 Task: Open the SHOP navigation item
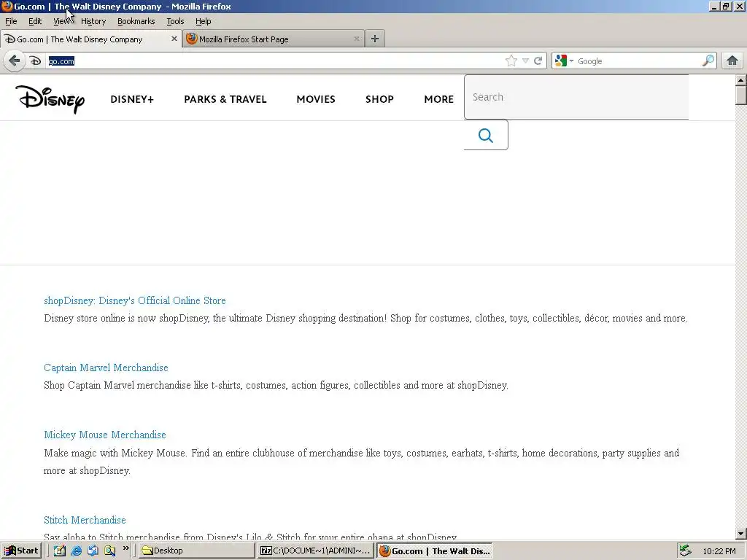[x=379, y=99]
